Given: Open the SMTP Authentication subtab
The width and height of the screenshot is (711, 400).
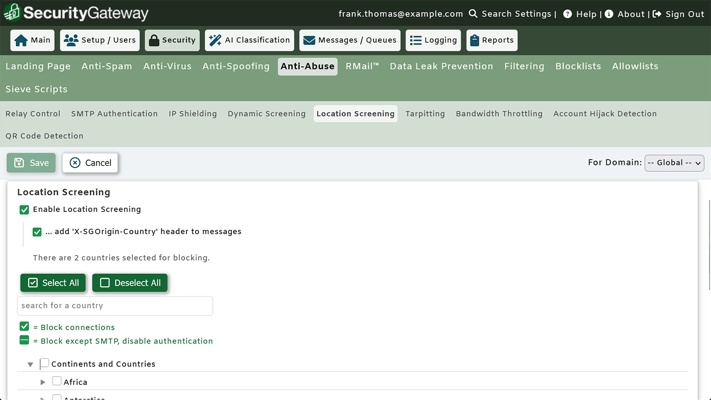Looking at the screenshot, I should pos(114,114).
